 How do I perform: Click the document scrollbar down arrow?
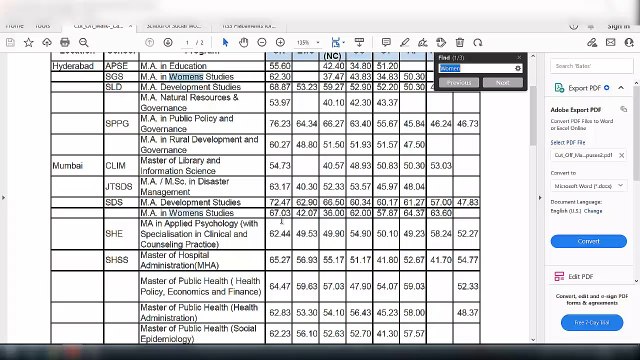click(533, 340)
